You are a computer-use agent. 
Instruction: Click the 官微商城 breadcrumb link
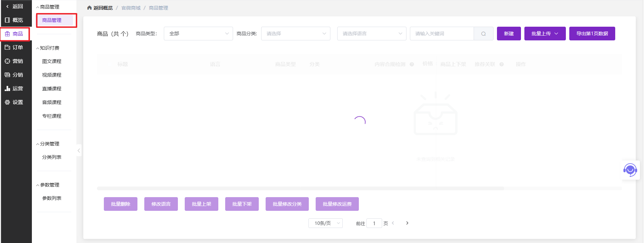(131, 8)
